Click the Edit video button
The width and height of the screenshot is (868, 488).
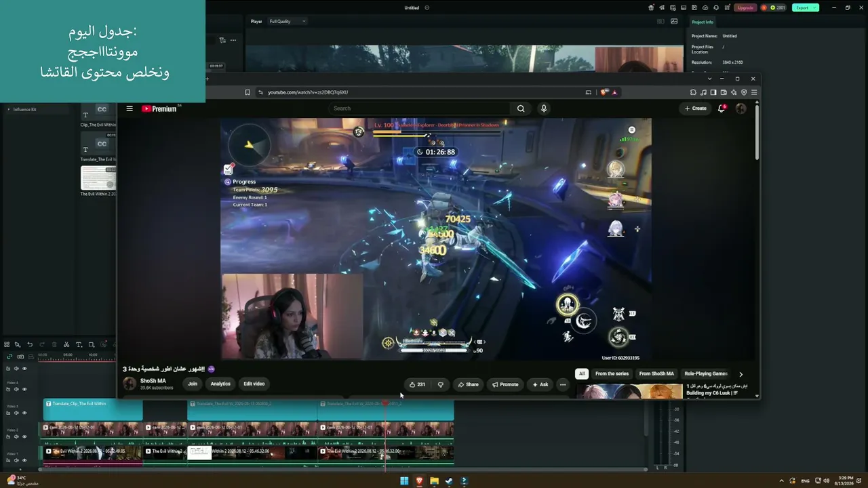[254, 384]
